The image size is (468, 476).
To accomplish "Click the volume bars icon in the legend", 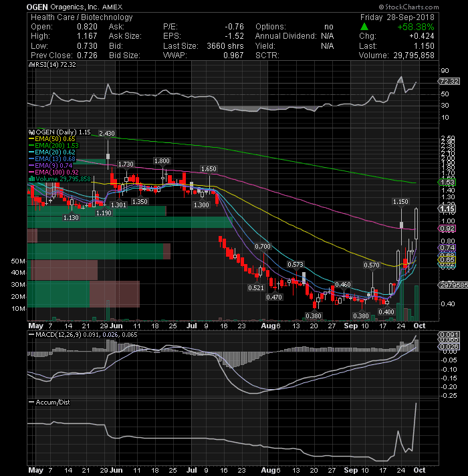I will point(31,178).
